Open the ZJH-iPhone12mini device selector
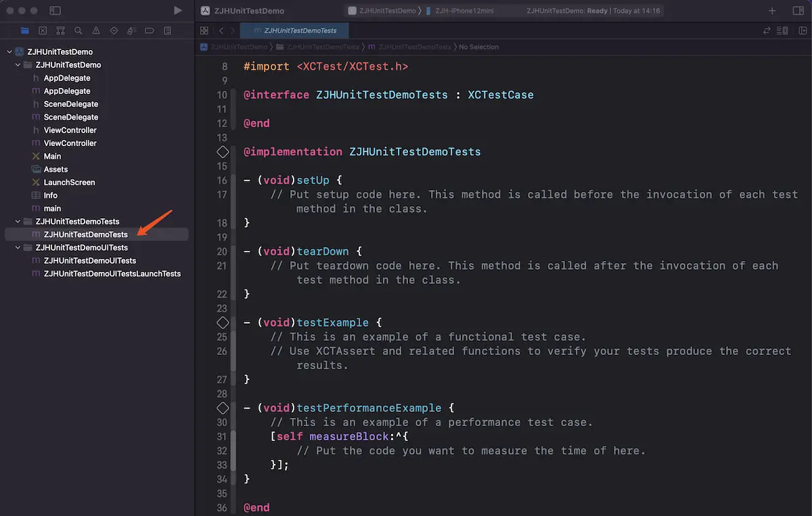The width and height of the screenshot is (812, 516). (x=464, y=11)
